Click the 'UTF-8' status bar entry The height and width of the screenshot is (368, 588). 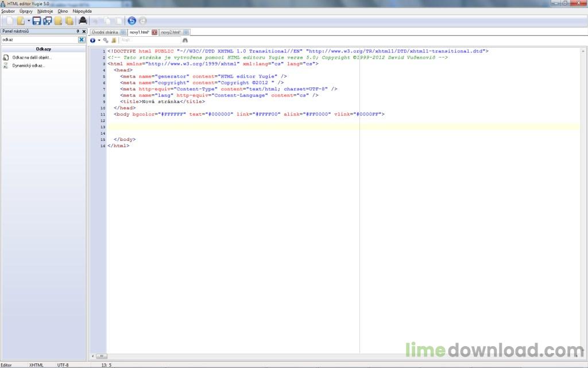pyautogui.click(x=63, y=365)
